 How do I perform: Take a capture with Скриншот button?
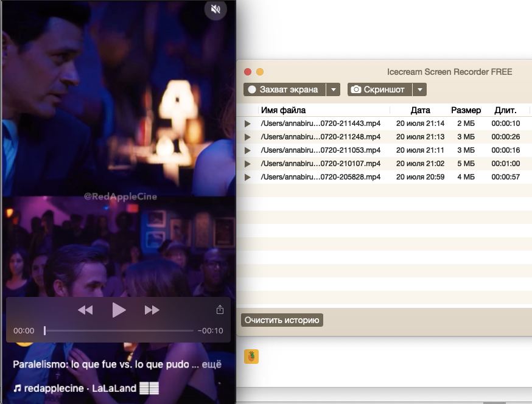[379, 89]
